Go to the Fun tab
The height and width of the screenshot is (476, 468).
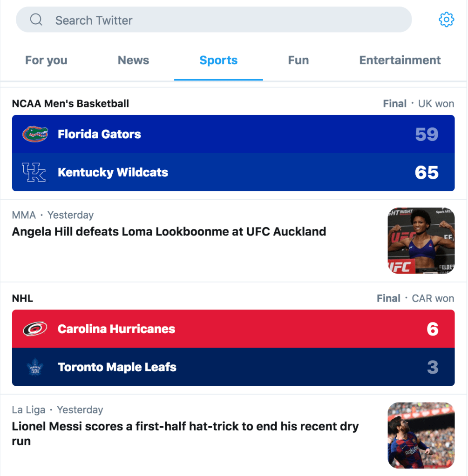[x=298, y=60]
